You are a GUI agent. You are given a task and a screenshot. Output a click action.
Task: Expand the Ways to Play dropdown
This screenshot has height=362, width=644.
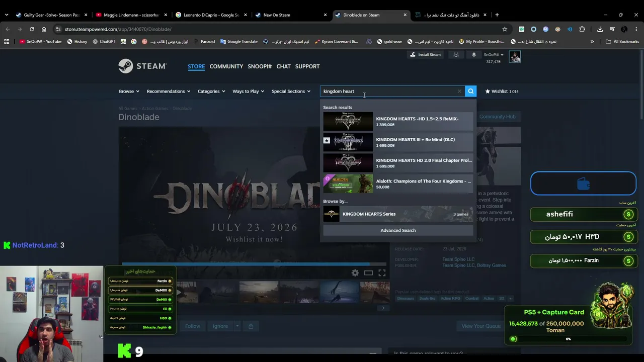tap(248, 92)
